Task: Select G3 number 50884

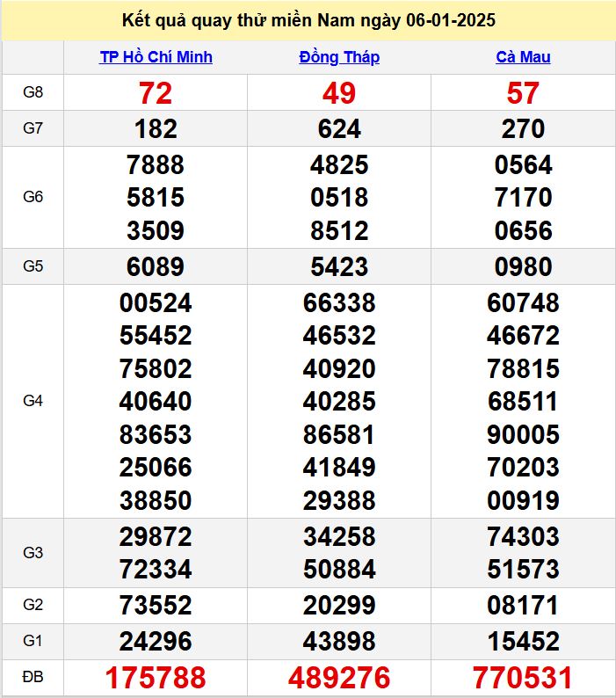Action: coord(339,569)
